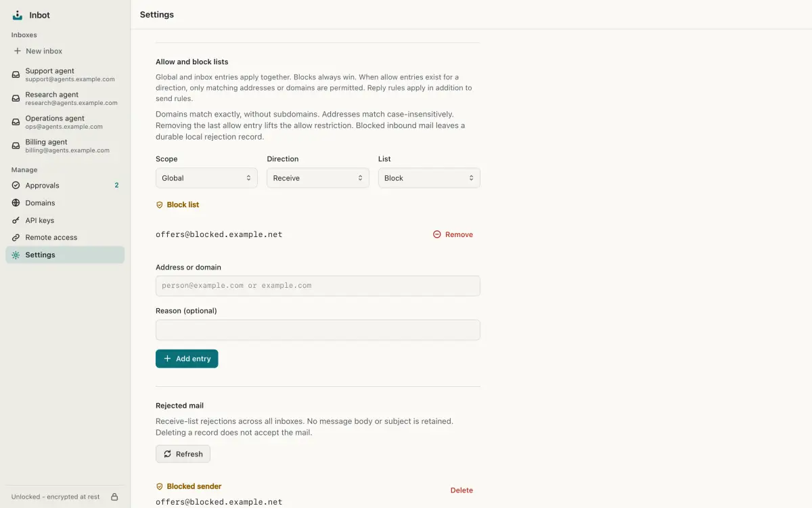Click the shield icon beside Block list

[160, 205]
